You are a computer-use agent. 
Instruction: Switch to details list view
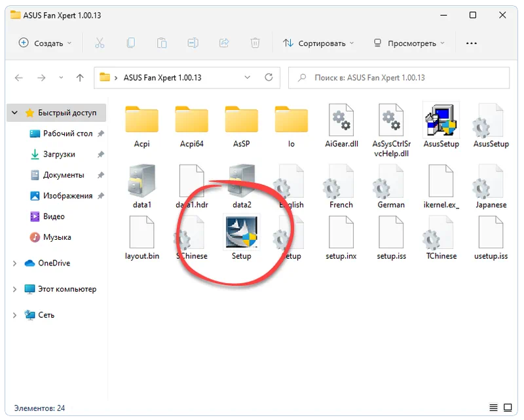pyautogui.click(x=493, y=408)
